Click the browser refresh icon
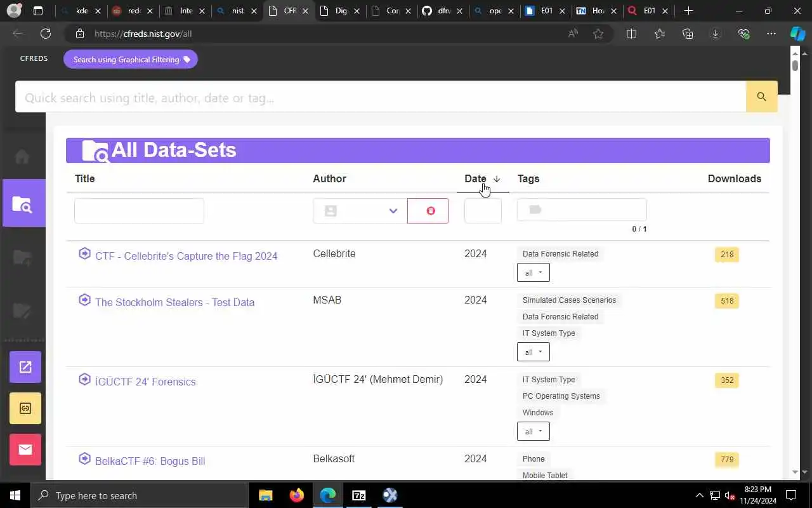 (x=45, y=34)
